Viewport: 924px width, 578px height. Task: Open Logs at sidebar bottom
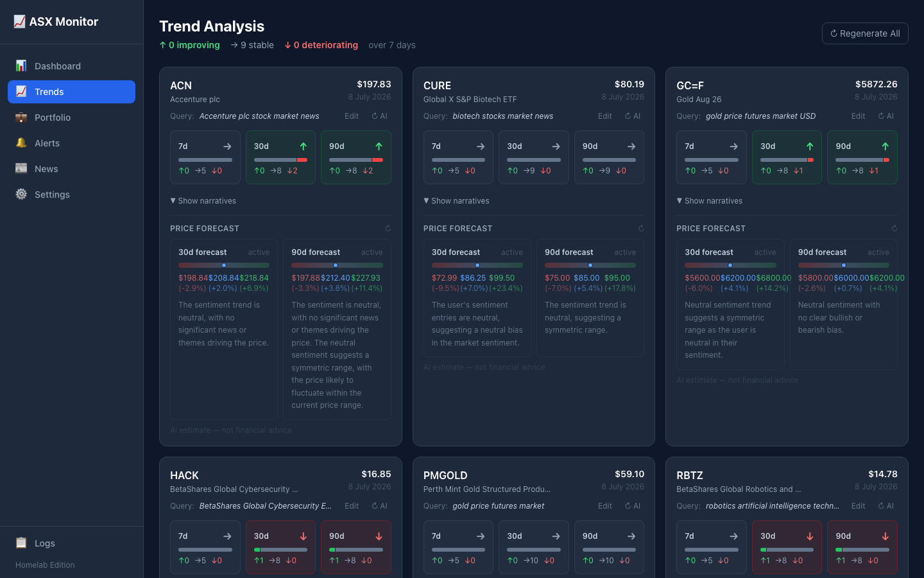(71, 543)
